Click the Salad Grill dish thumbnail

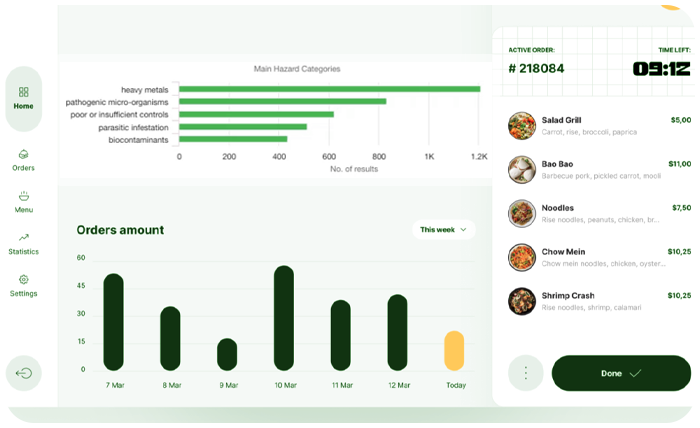click(521, 125)
